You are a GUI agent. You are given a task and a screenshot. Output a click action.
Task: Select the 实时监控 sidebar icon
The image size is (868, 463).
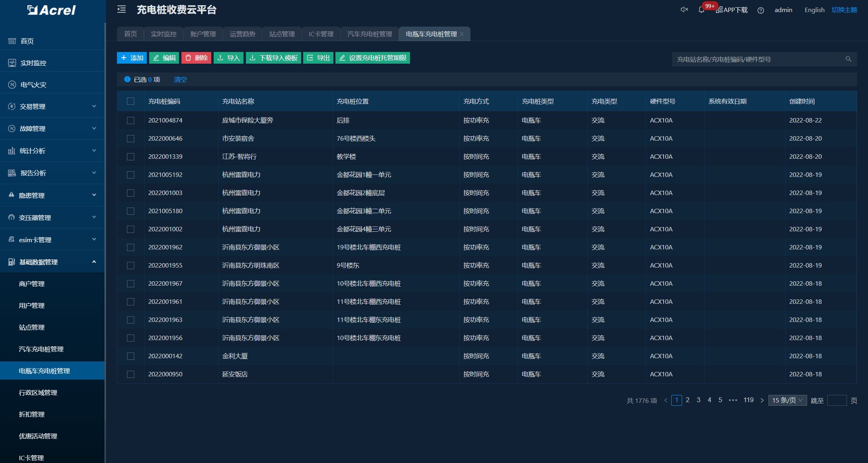tap(12, 63)
